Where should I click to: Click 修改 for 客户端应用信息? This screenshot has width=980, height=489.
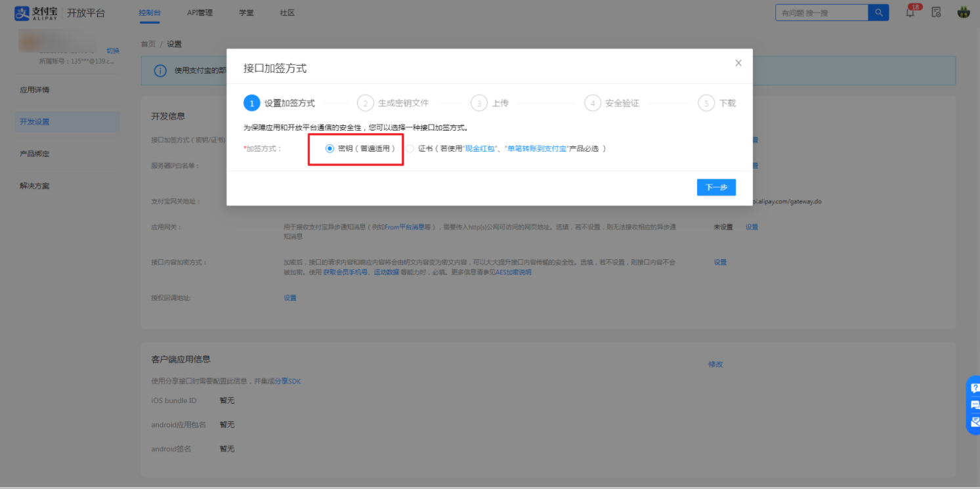pyautogui.click(x=715, y=364)
